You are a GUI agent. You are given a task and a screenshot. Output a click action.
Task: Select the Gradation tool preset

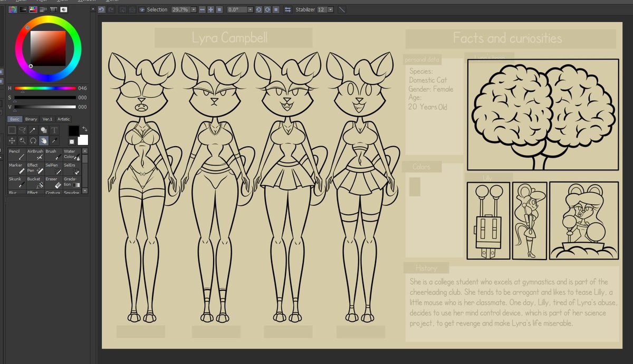click(72, 182)
